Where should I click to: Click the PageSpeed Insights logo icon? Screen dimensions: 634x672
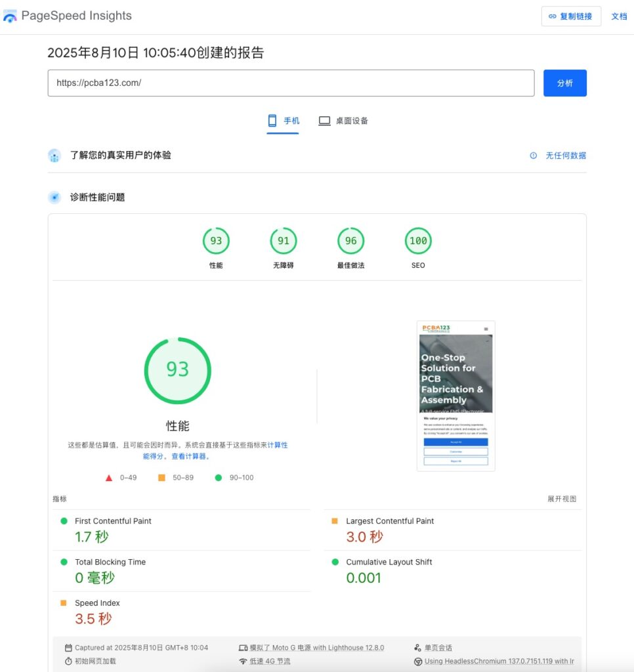point(10,16)
